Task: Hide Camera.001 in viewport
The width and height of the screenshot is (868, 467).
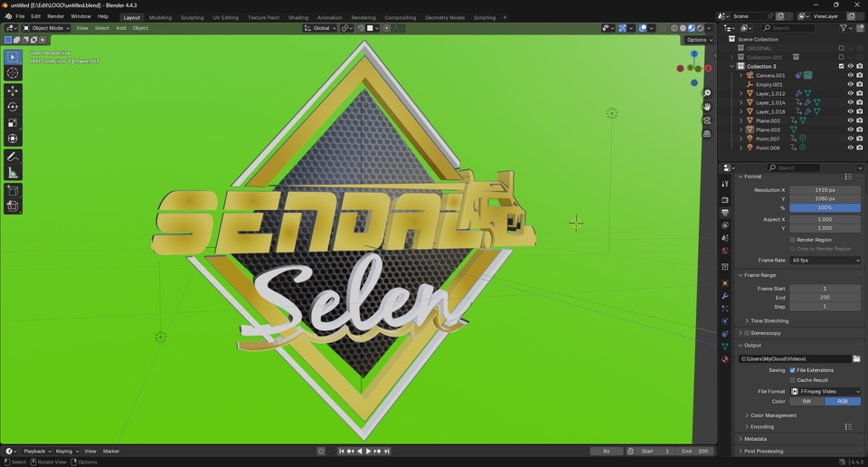Action: [x=850, y=75]
